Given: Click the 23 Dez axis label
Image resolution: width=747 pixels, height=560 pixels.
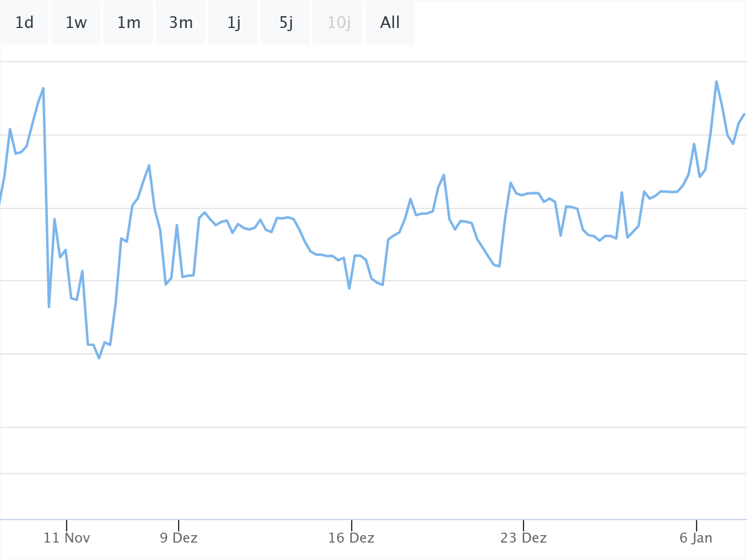Looking at the screenshot, I should 524,538.
